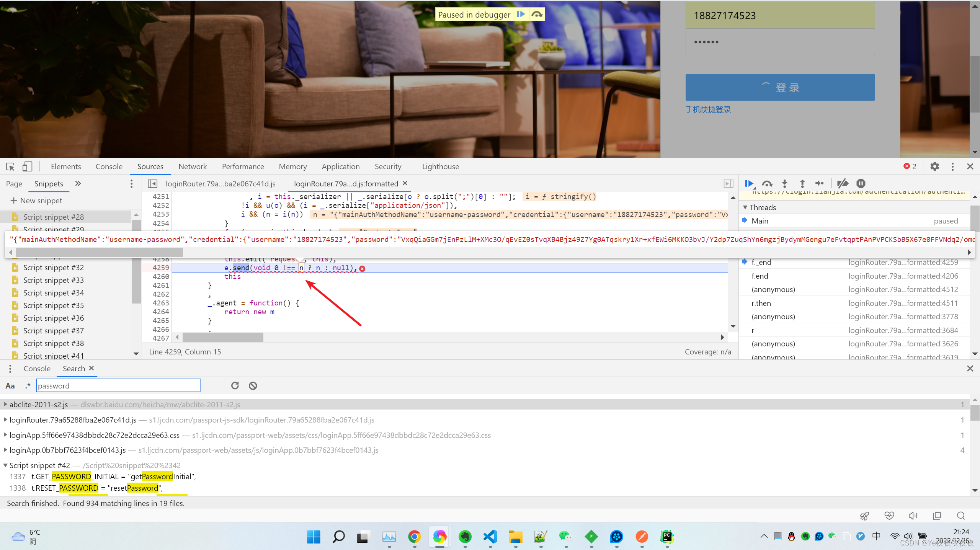
Task: Click New snippet button
Action: (36, 201)
